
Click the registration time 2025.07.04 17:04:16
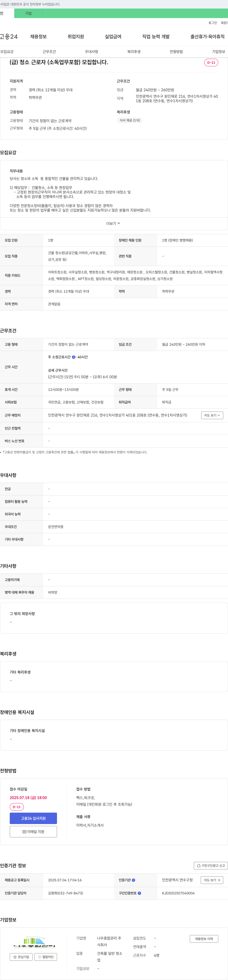click(x=65, y=880)
